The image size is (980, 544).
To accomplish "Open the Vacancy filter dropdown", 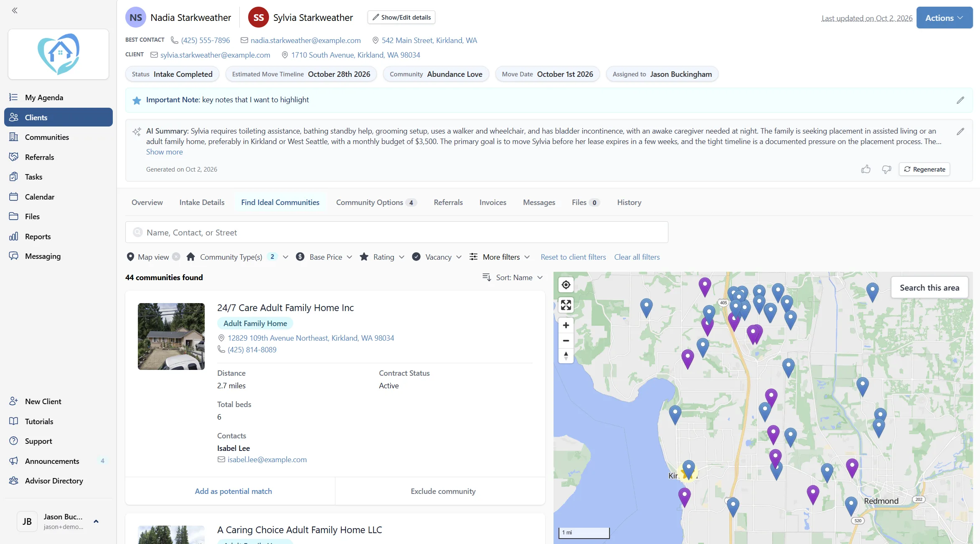I will [437, 257].
